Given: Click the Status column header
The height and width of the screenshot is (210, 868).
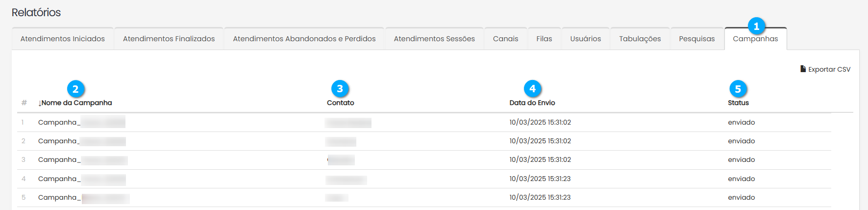Looking at the screenshot, I should tap(738, 103).
